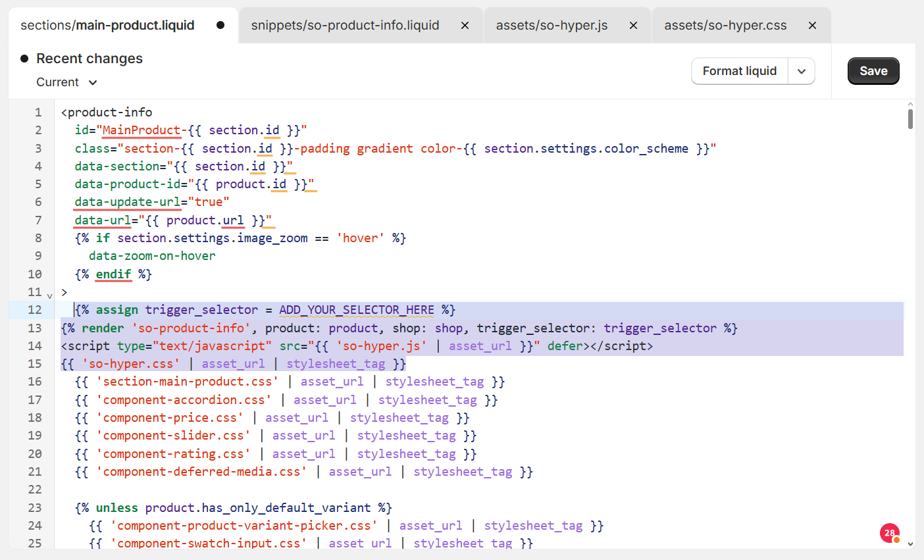Viewport: 924px width, 560px height.
Task: Click the editor vertical scrollbar thumb
Action: click(910, 119)
